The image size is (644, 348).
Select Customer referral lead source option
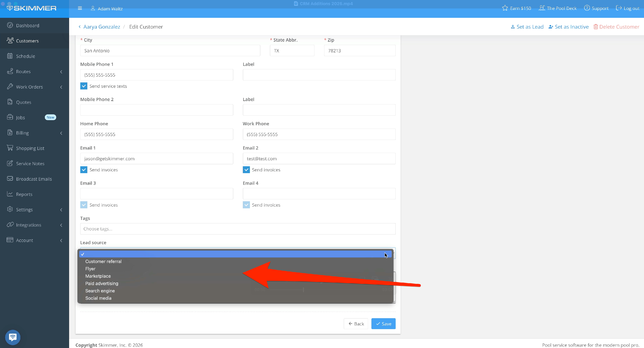103,261
